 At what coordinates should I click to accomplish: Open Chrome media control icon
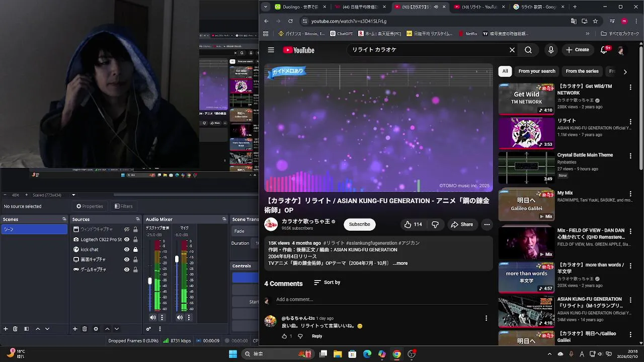612,21
